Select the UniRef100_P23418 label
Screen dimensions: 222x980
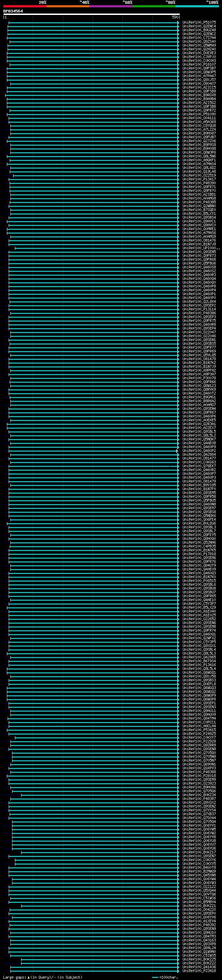coord(199,971)
